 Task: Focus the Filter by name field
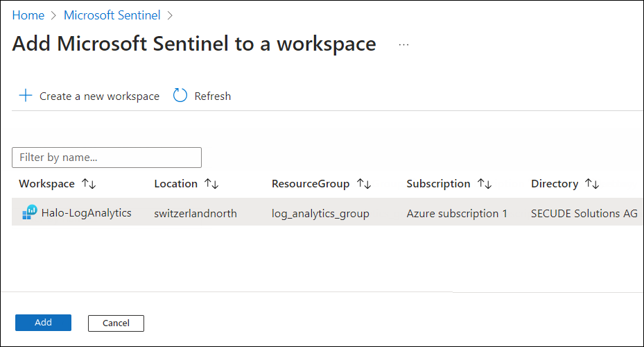click(107, 158)
